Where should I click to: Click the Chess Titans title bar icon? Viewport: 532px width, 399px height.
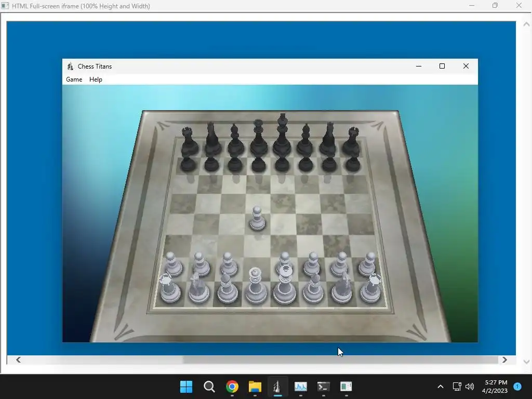(x=70, y=66)
